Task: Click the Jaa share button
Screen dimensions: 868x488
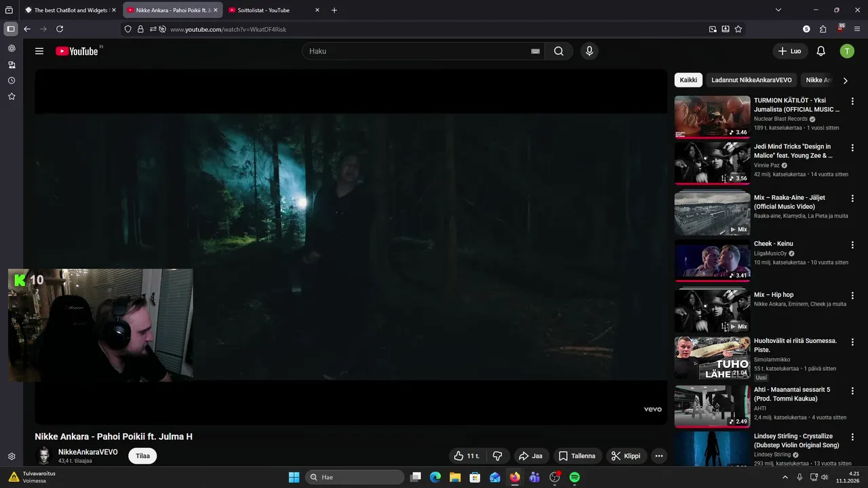Action: [531, 456]
